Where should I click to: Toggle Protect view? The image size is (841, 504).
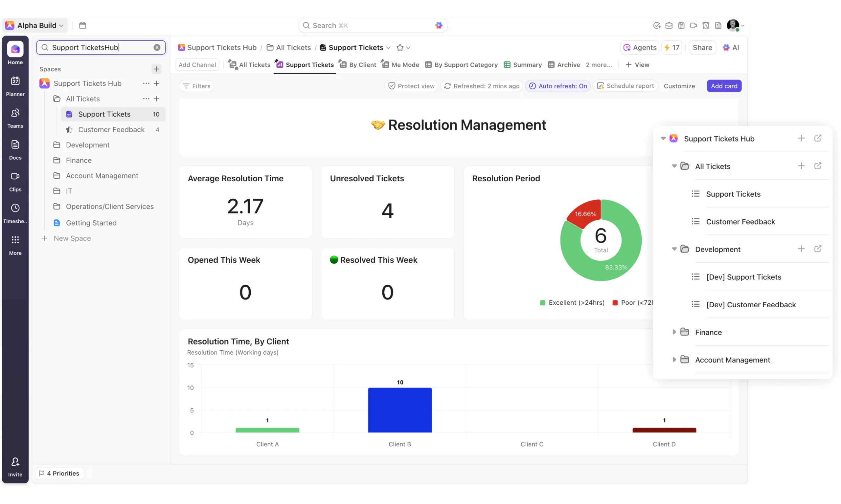pyautogui.click(x=411, y=86)
